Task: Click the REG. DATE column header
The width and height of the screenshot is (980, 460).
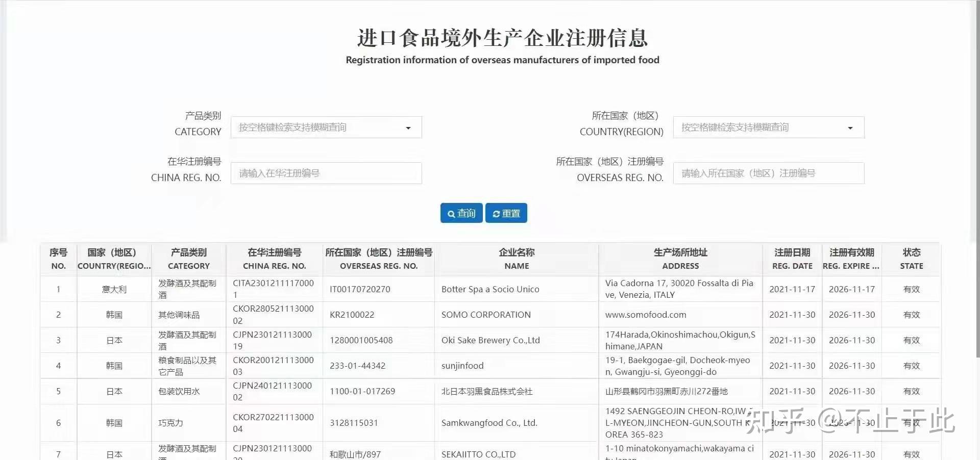Action: [x=792, y=259]
